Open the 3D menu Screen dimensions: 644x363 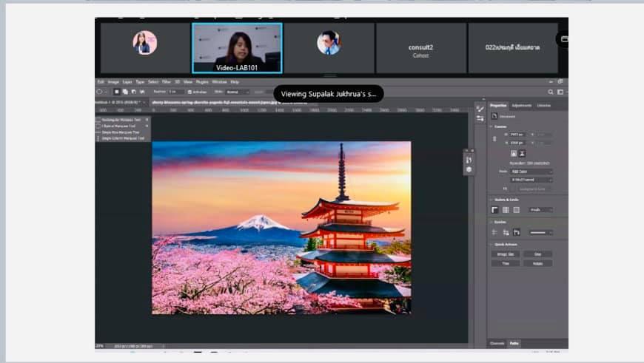click(177, 82)
